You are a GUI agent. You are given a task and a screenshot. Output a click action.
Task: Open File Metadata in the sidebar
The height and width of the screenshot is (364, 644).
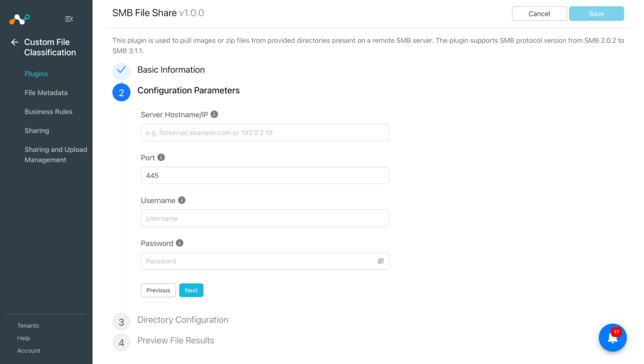click(46, 93)
